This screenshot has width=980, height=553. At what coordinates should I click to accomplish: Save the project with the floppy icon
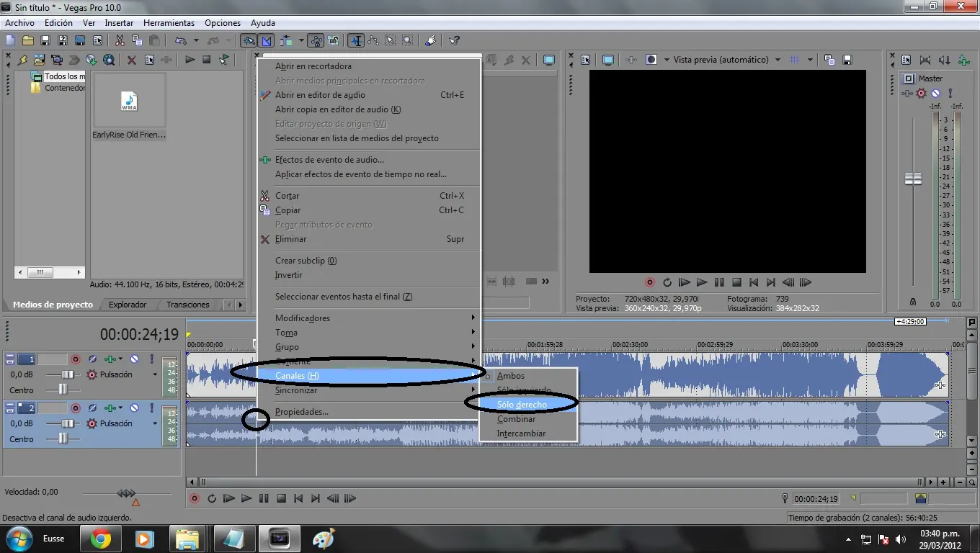pos(45,40)
